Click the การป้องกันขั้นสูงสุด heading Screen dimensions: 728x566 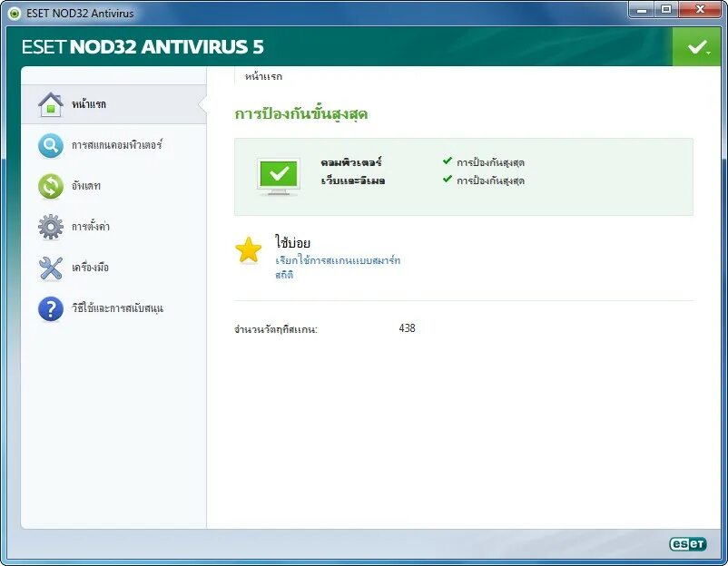(x=300, y=114)
